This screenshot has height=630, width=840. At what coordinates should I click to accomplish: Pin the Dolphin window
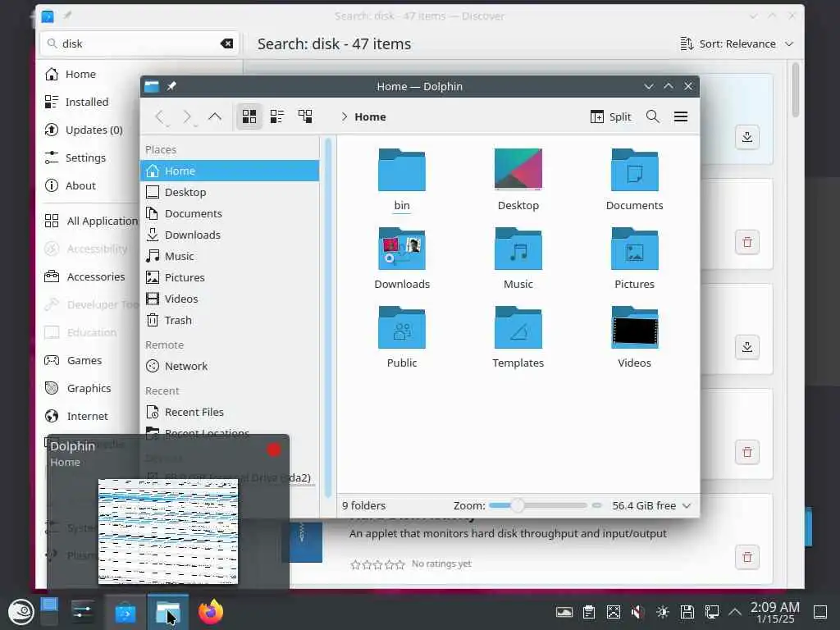(x=171, y=86)
